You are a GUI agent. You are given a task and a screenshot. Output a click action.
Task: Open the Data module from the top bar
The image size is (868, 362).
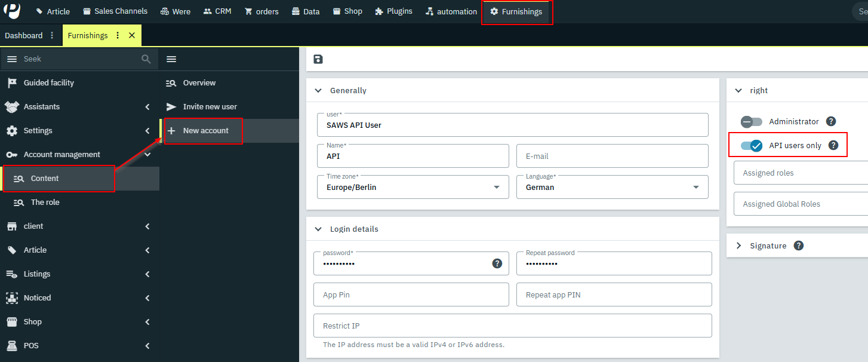(x=305, y=11)
